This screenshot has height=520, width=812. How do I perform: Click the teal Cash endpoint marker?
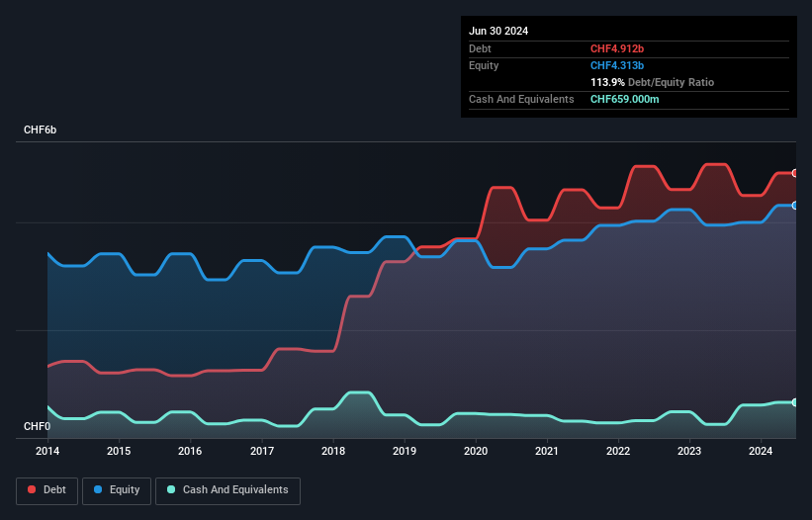(795, 402)
